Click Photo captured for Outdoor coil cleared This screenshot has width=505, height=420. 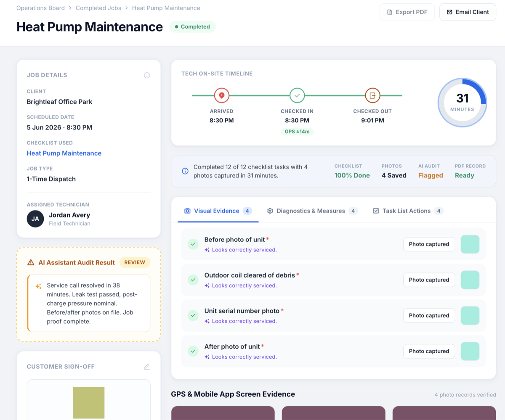pos(429,280)
